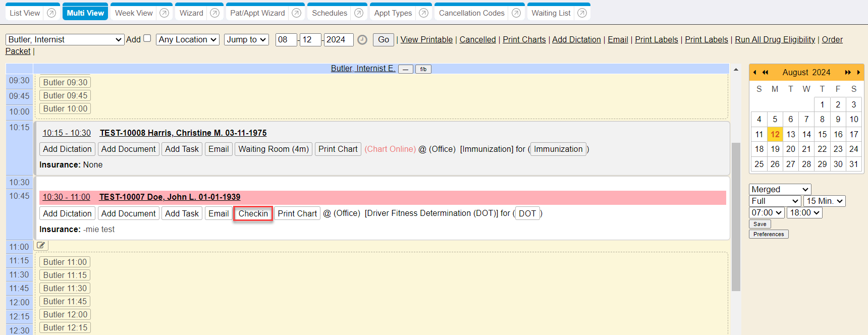Viewport: 868px width, 335px height.
Task: Open Schedules tab pop-out icon
Action: coord(359,13)
